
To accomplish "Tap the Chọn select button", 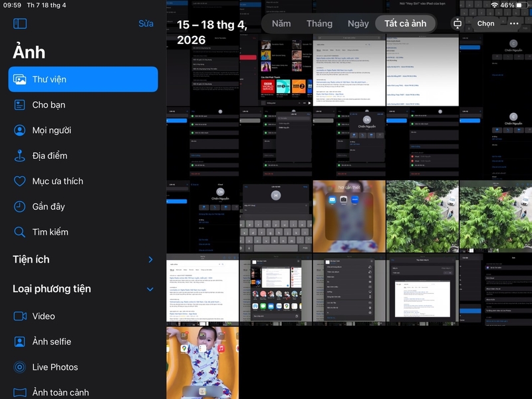I will 486,23.
